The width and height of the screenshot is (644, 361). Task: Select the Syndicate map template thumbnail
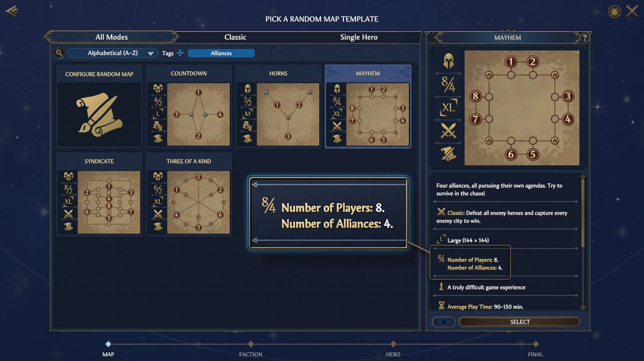pos(109,202)
